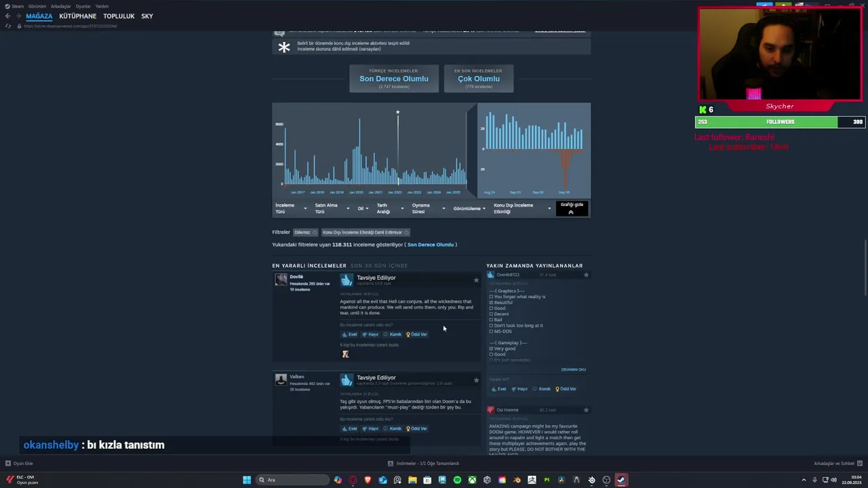Vote Hayır on Over4kill123's review
This screenshot has width=868, height=488.
(519, 389)
